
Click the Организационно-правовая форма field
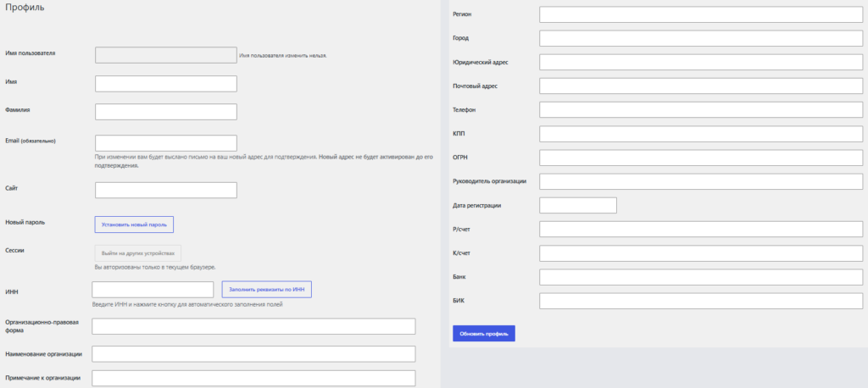point(253,326)
